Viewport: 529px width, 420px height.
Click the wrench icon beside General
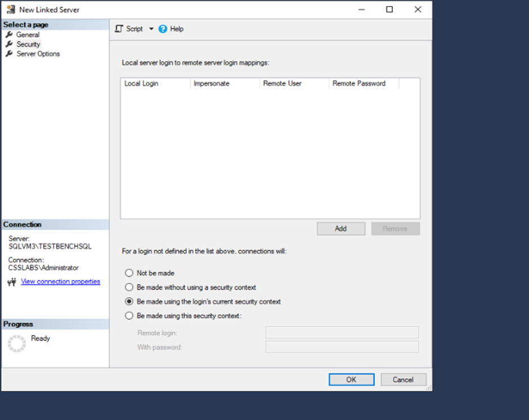click(9, 34)
